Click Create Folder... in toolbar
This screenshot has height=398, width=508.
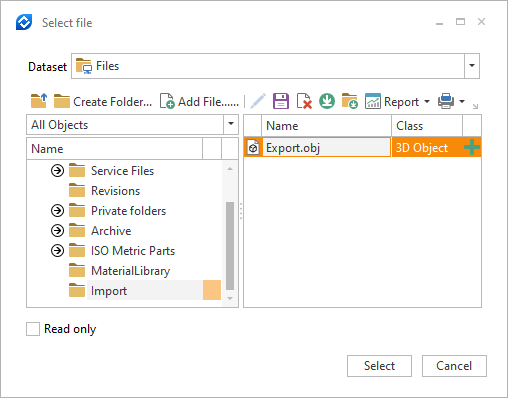click(103, 101)
